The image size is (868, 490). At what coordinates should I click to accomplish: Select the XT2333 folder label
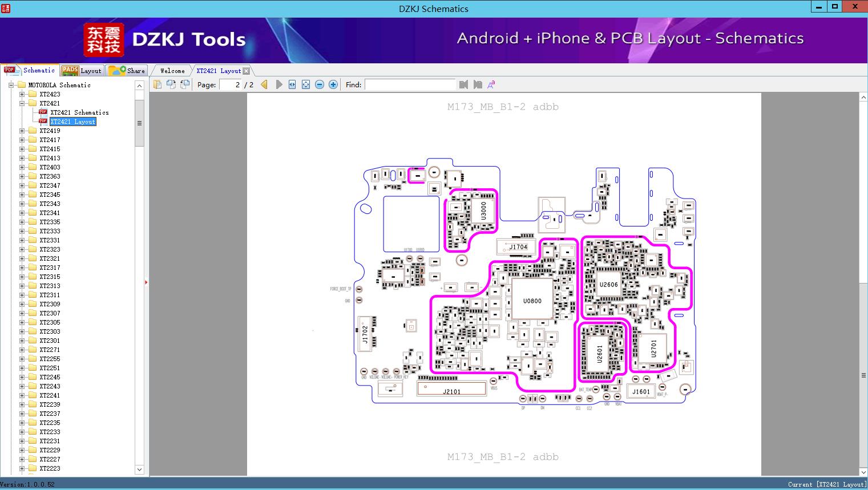tap(50, 231)
